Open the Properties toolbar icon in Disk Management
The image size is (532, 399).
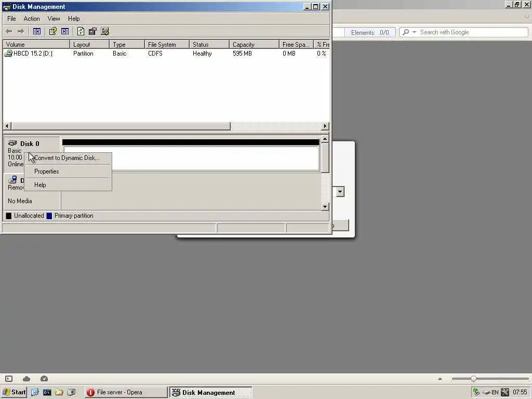click(x=92, y=31)
